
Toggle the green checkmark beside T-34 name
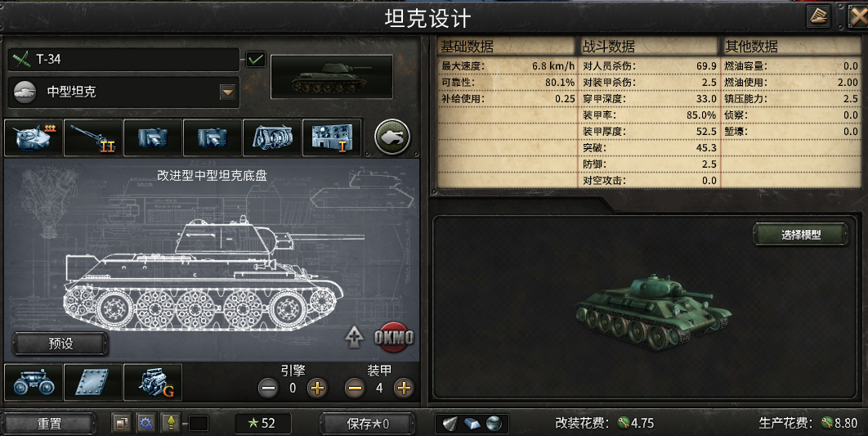255,59
